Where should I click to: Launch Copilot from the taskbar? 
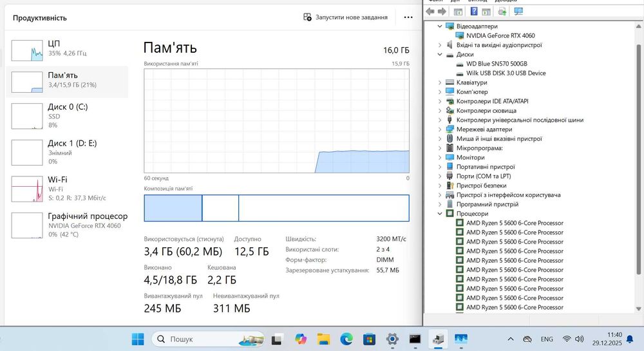click(x=301, y=339)
